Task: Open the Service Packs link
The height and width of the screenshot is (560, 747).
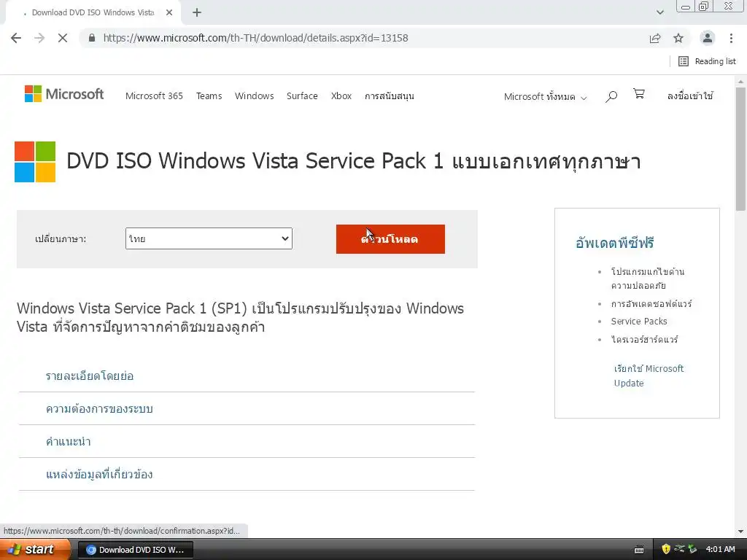Action: [x=639, y=322]
